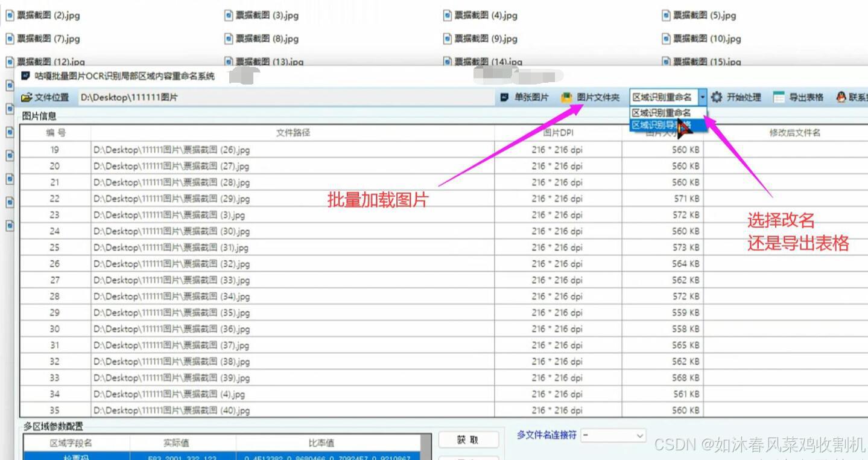Select row with 票据截图 (30).jpg path
The width and height of the screenshot is (868, 460).
[x=444, y=231]
